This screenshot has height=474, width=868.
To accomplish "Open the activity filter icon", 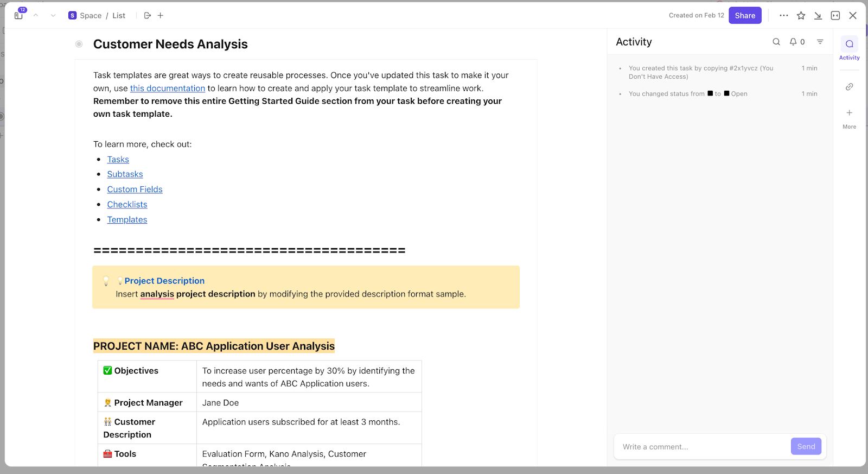I will 820,42.
